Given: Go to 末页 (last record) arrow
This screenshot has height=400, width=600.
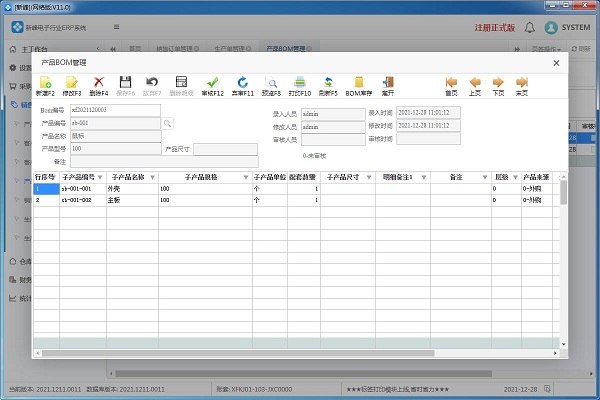Looking at the screenshot, I should [521, 85].
